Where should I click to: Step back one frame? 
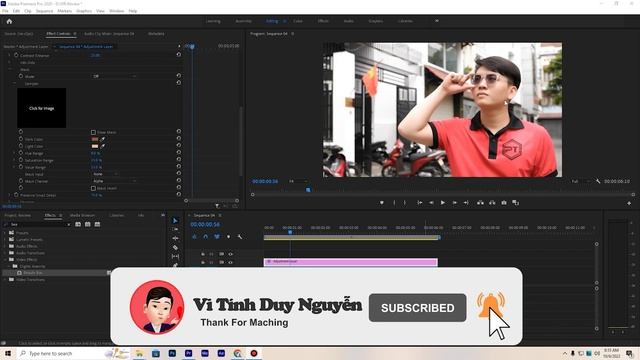431,202
